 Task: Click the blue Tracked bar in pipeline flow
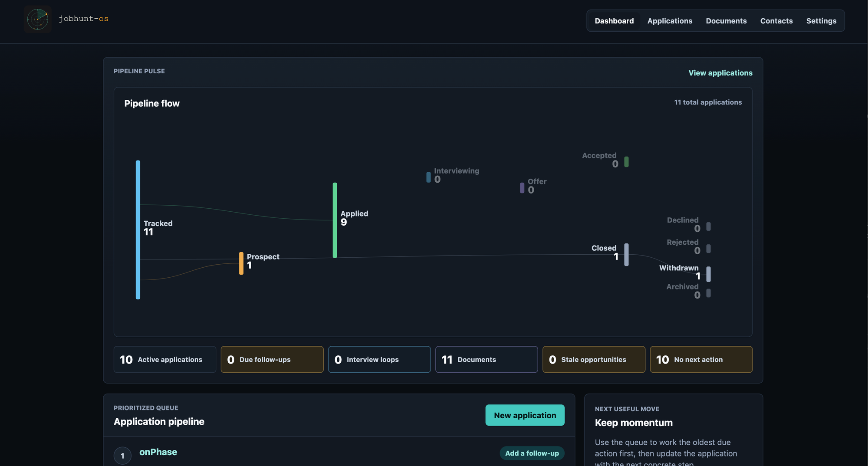pos(138,230)
